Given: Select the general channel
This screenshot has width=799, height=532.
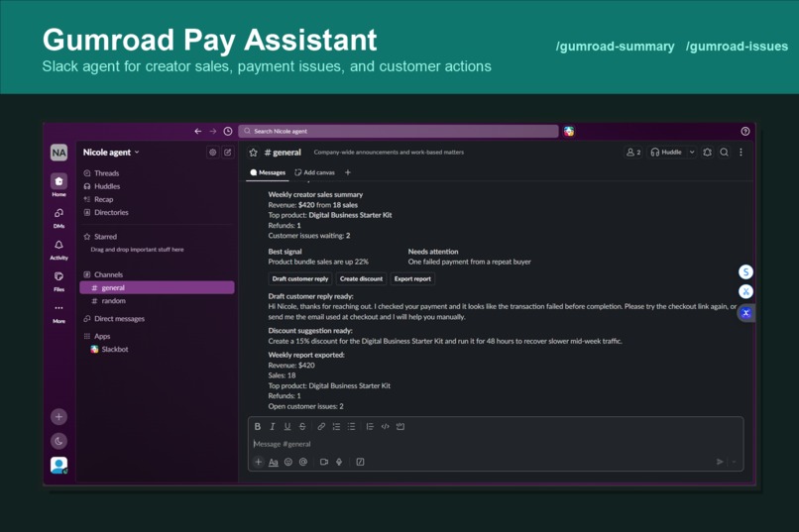Looking at the screenshot, I should 157,287.
